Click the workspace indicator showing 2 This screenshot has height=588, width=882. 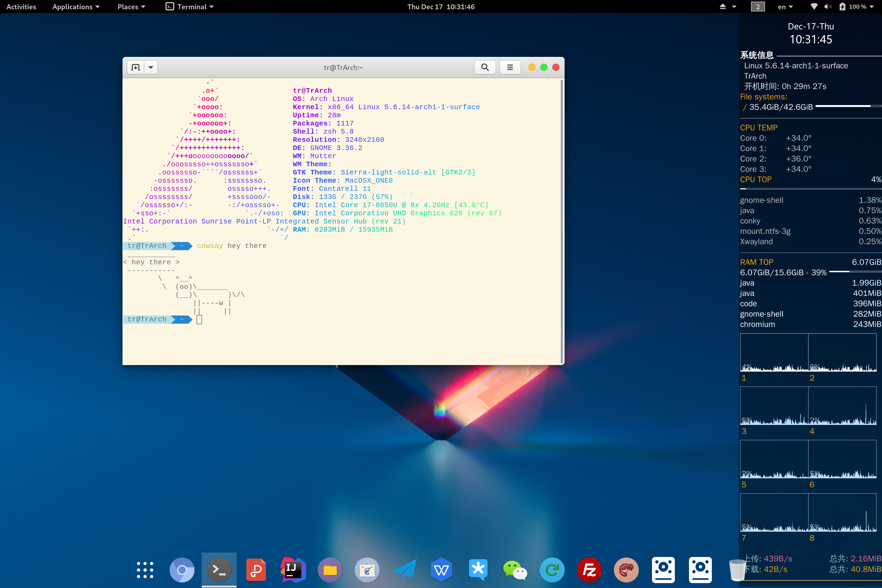tap(758, 7)
